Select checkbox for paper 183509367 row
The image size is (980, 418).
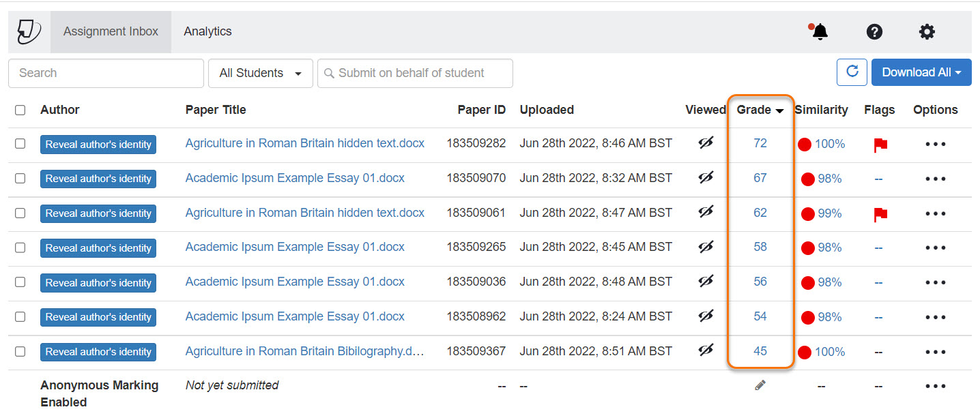tap(20, 352)
